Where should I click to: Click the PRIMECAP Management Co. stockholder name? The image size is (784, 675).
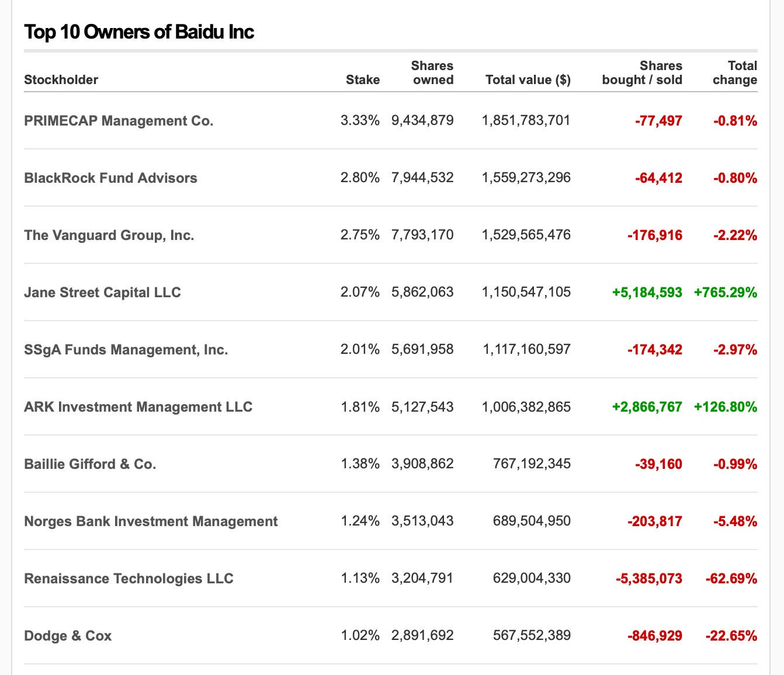tap(119, 121)
